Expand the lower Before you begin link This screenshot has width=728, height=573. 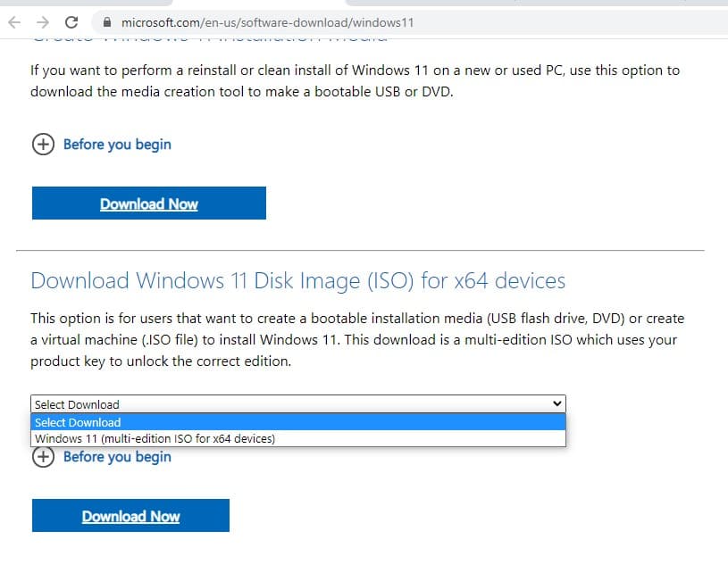click(117, 457)
